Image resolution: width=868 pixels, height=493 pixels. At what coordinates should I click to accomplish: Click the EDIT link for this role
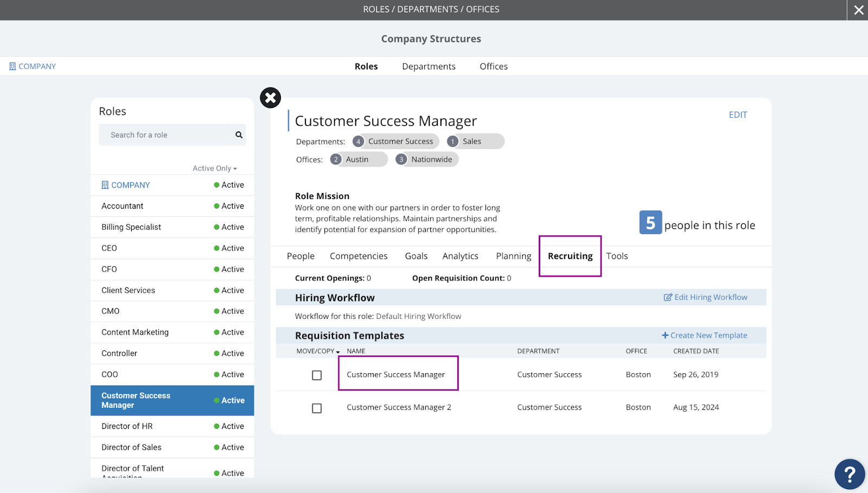tap(738, 115)
